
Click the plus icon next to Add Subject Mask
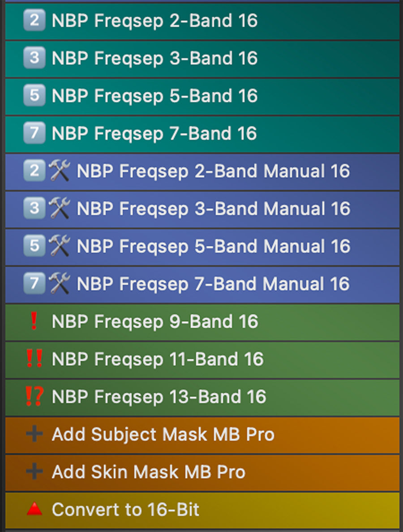point(34,434)
